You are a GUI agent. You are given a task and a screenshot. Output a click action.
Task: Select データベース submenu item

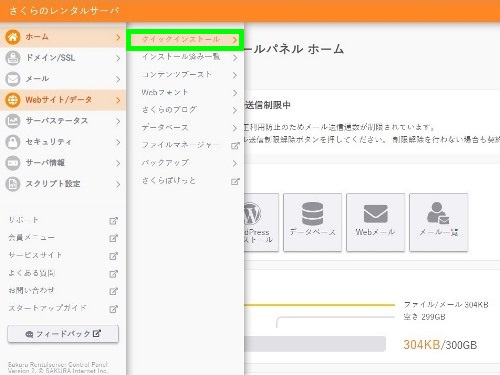tap(185, 127)
